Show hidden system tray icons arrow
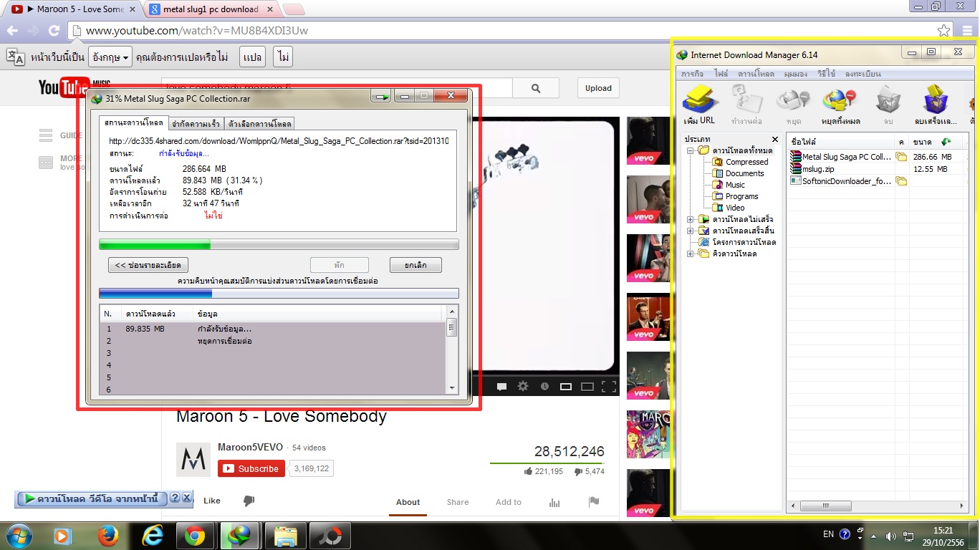The height and width of the screenshot is (550, 980). 873,536
